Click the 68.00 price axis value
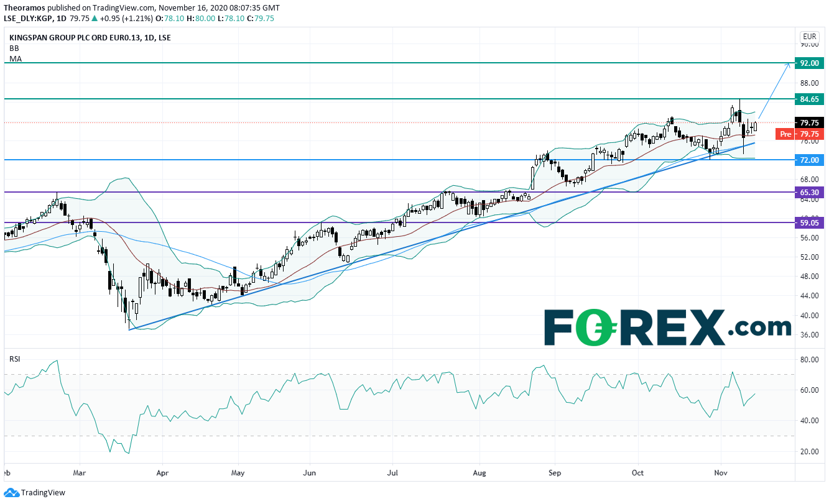The height and width of the screenshot is (504, 829). click(x=808, y=180)
